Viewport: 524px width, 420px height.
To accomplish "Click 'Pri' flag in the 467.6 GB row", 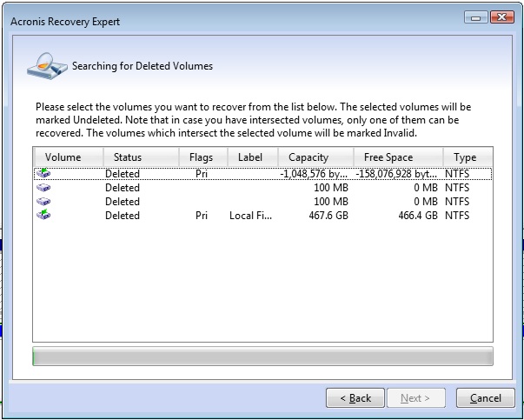I will (x=202, y=216).
